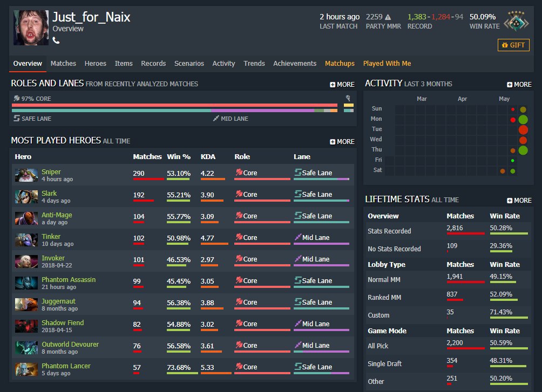Open the Records tab
Screen dimensions: 542x392
[x=153, y=64]
